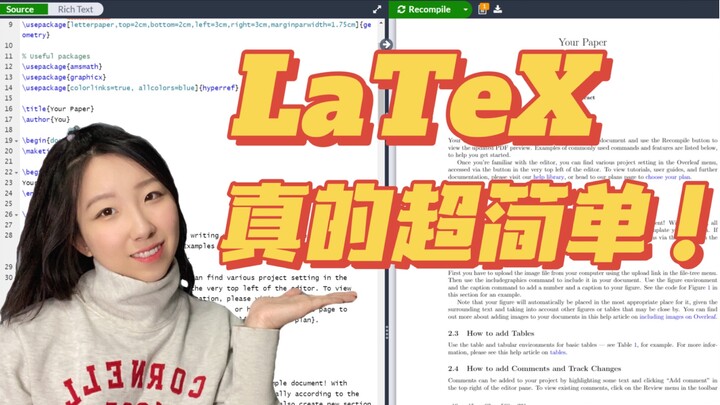Open the 'help library' link in PDF
Screen dimensions: 720x405
click(549, 177)
